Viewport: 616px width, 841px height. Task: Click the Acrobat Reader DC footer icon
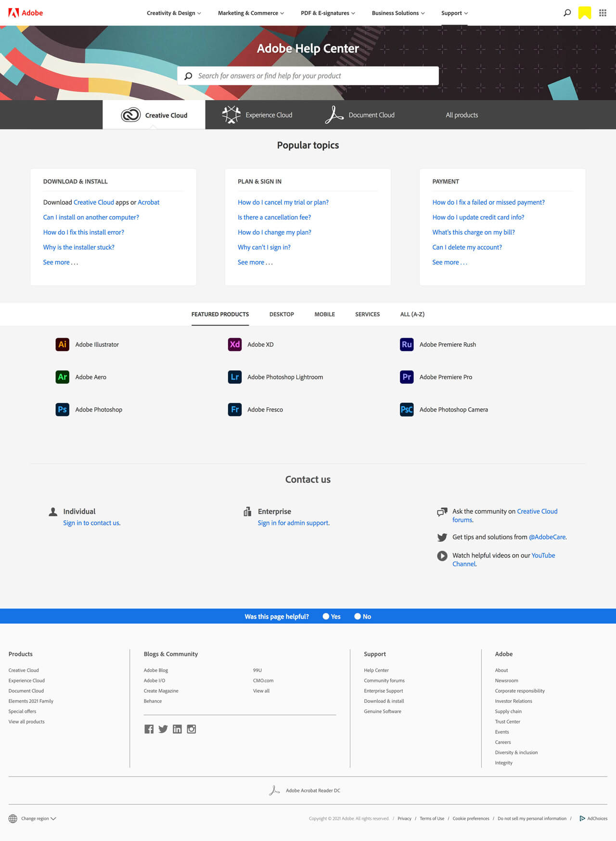(x=274, y=790)
